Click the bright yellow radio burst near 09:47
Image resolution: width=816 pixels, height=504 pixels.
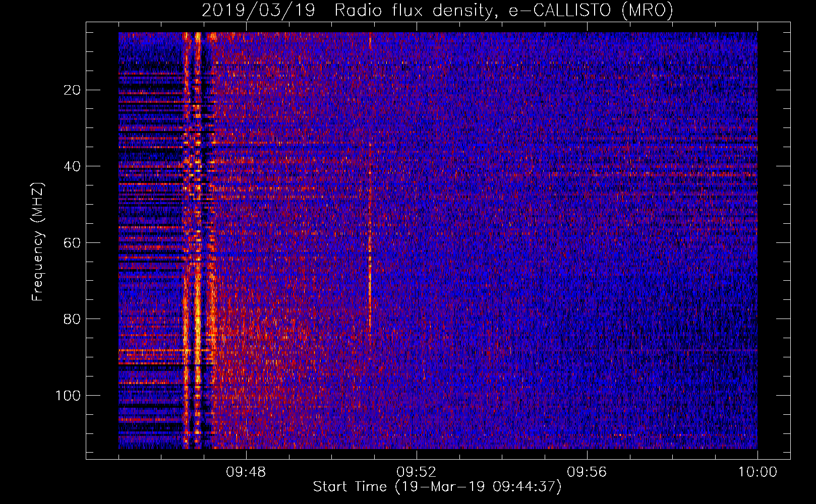198,240
